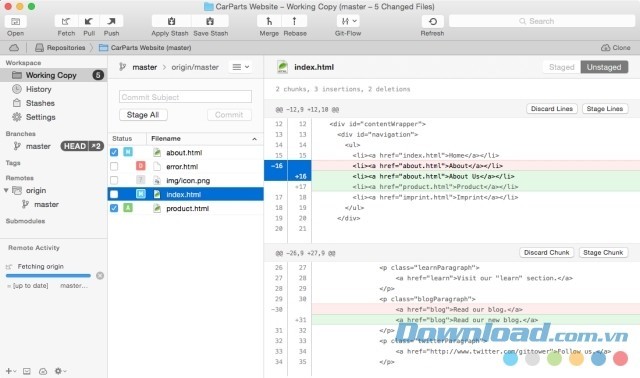
Task: Open the gear actions menu at bottom left
Action: [x=60, y=371]
